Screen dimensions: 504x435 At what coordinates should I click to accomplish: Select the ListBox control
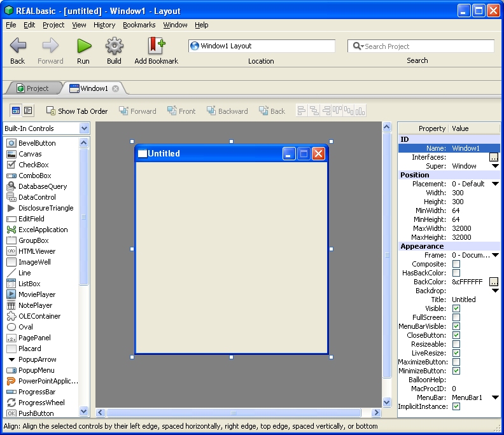24,284
